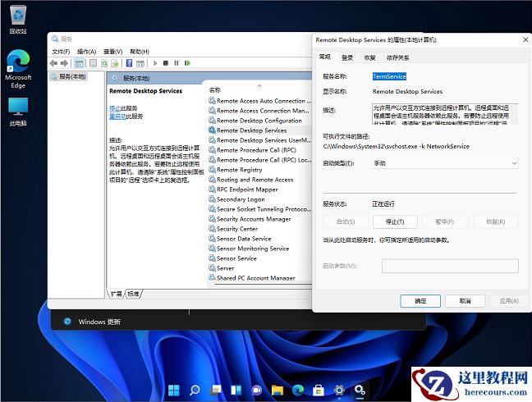
Task: Open the 操作(A) menu
Action: pyautogui.click(x=86, y=52)
